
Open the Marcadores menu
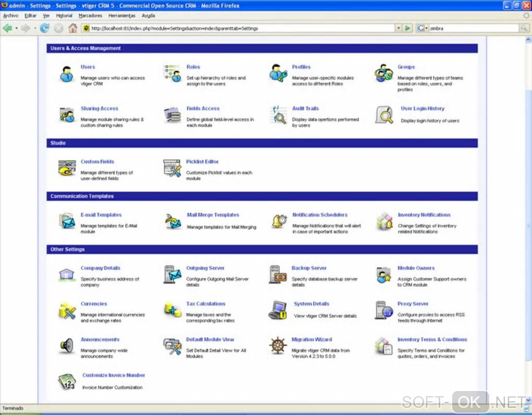tap(90, 16)
